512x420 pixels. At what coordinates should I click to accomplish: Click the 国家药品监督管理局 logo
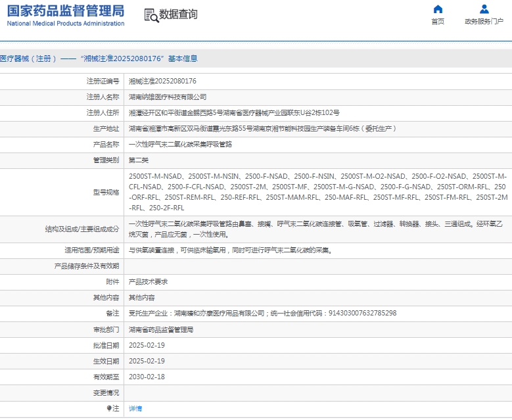coord(66,11)
